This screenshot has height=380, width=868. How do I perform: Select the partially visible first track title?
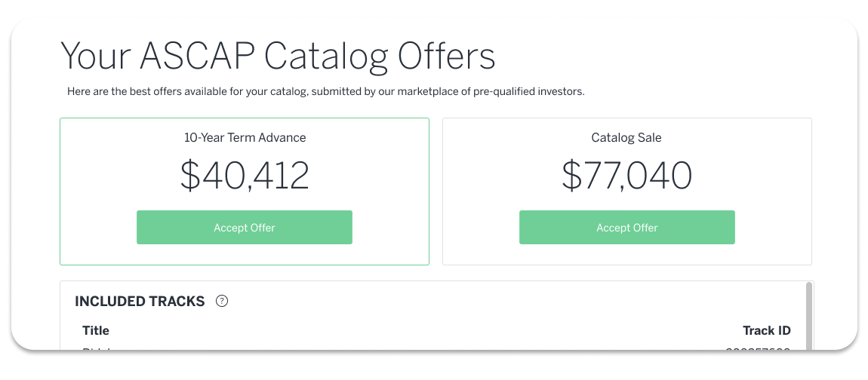point(97,348)
